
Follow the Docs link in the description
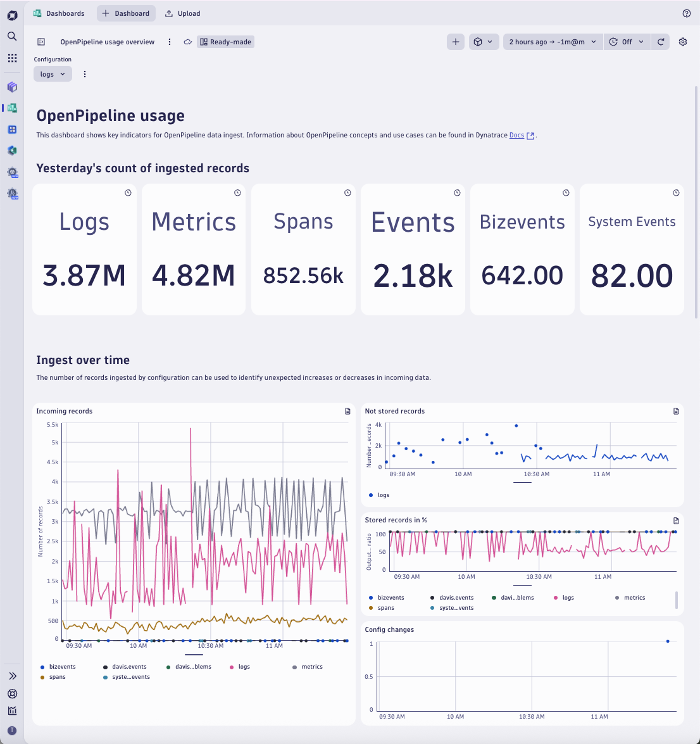516,135
